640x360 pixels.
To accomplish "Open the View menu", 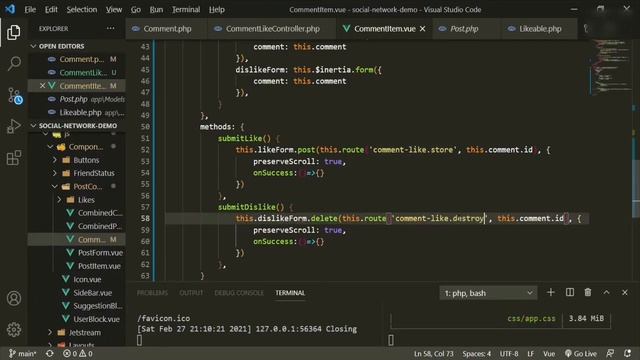I will tap(114, 9).
